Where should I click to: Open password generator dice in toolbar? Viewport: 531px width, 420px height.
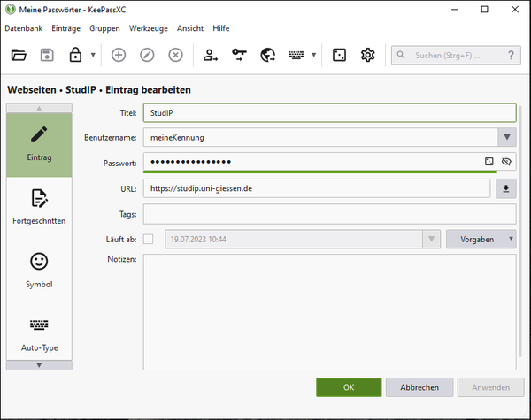(339, 55)
